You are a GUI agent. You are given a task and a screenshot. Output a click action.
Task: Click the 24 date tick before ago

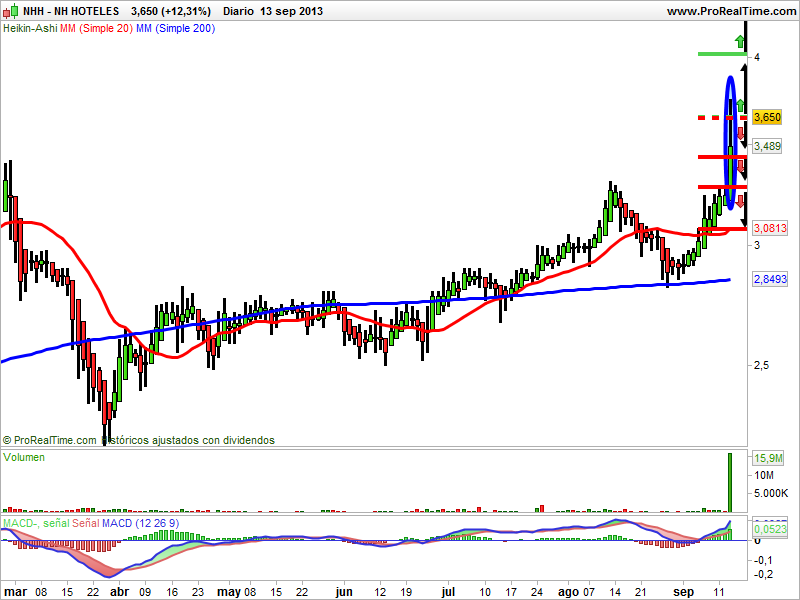click(x=537, y=592)
